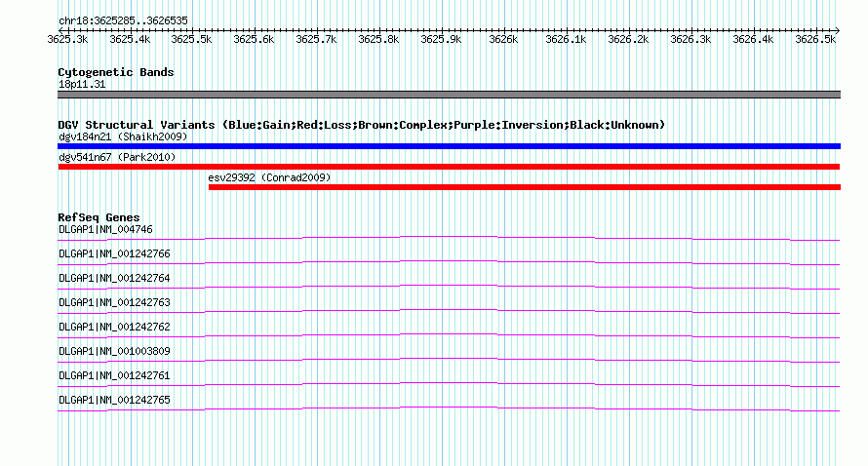This screenshot has height=466, width=868.
Task: Click the 3626k ruler tick label
Action: (x=504, y=39)
